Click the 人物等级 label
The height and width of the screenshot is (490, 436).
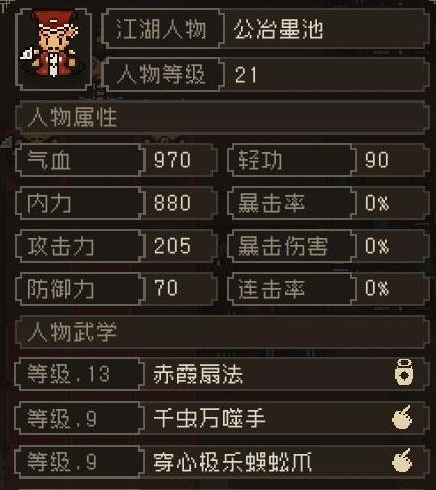tap(161, 74)
